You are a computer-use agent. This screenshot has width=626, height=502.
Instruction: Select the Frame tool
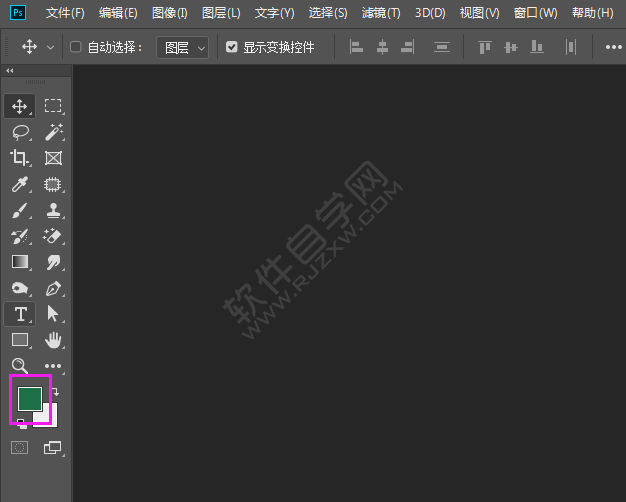tap(53, 158)
